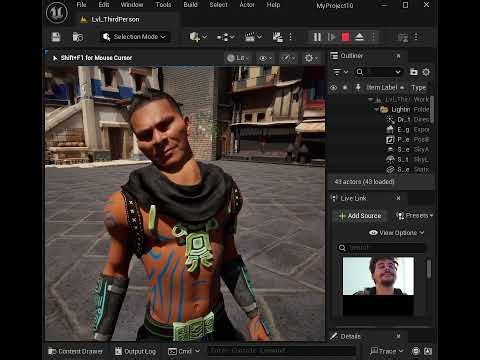Open the Content Drawer

76,351
